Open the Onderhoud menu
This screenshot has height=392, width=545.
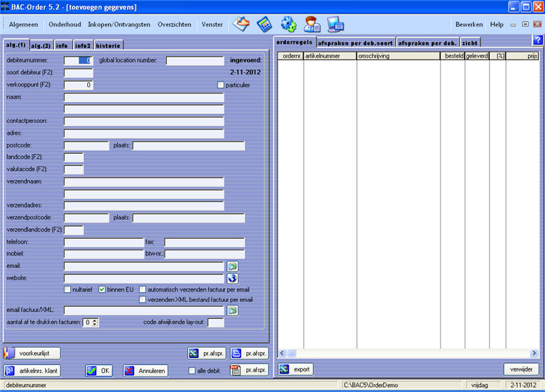point(65,24)
